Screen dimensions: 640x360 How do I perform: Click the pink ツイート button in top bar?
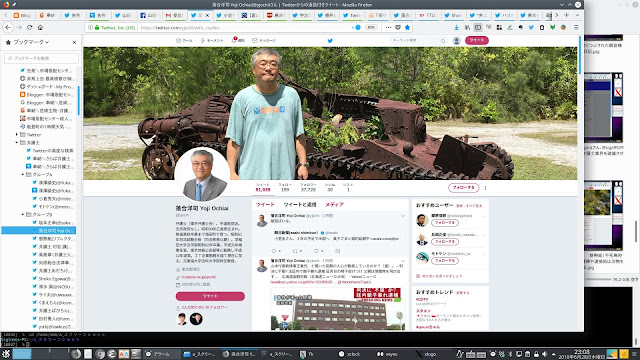click(476, 40)
